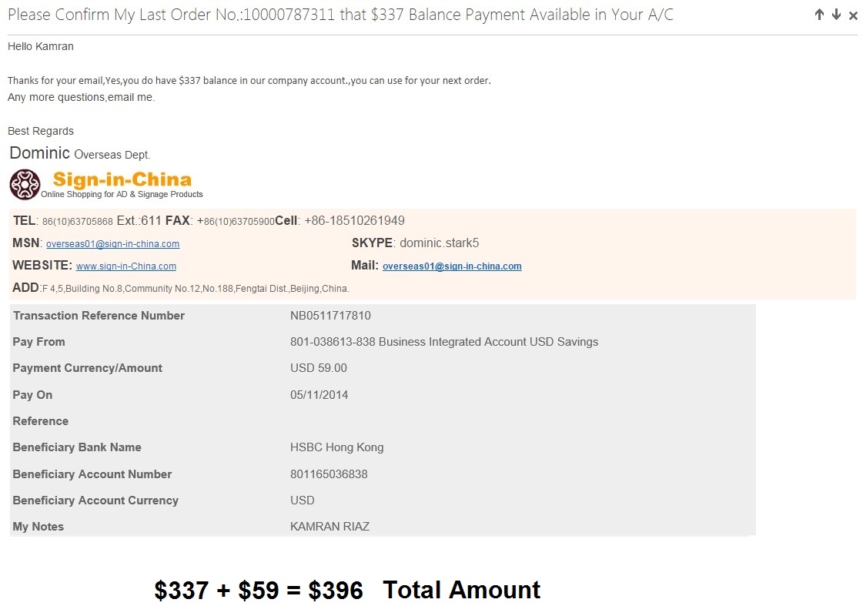This screenshot has width=863, height=616.
Task: Select the HSBC Hong Kong bank name
Action: pyautogui.click(x=337, y=447)
